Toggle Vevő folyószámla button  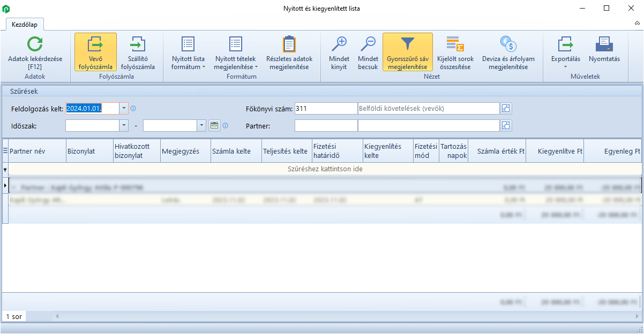click(x=95, y=52)
